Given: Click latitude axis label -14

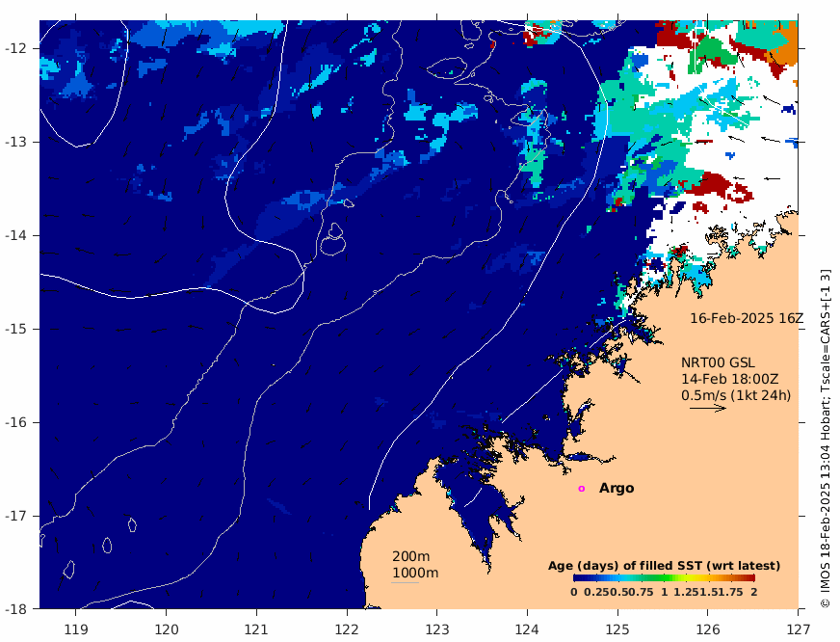Looking at the screenshot, I should [14, 235].
